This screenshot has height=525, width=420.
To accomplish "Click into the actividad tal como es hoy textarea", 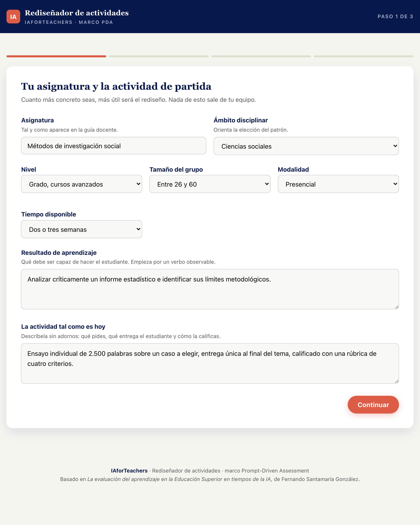I will click(x=210, y=363).
